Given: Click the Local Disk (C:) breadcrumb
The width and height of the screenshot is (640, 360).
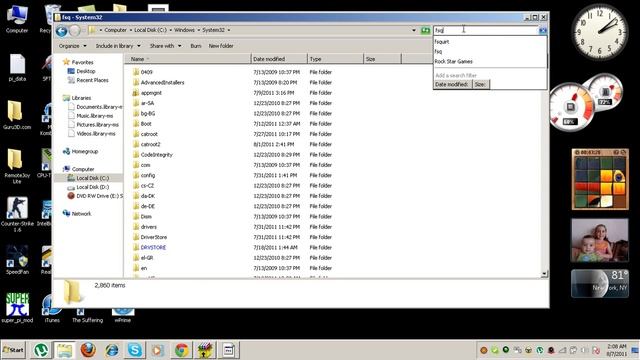Looking at the screenshot, I should [x=150, y=30].
